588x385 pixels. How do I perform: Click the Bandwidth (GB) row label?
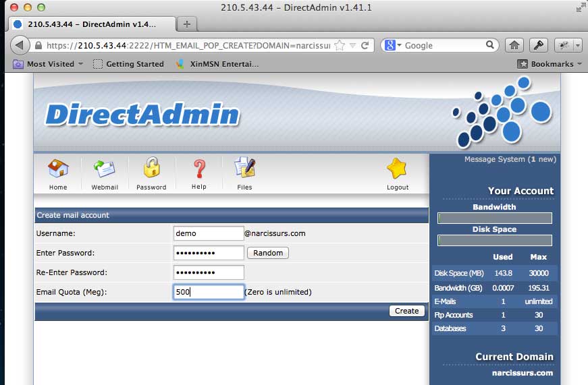point(458,288)
